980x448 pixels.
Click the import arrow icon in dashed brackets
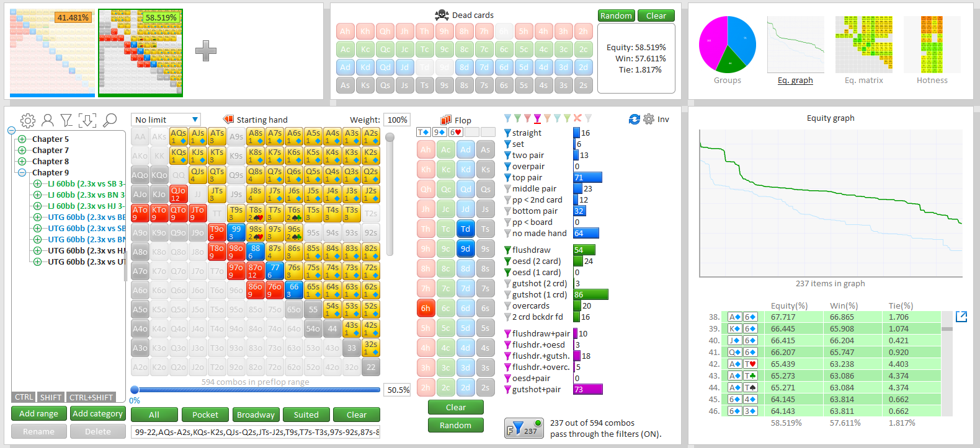tap(87, 120)
